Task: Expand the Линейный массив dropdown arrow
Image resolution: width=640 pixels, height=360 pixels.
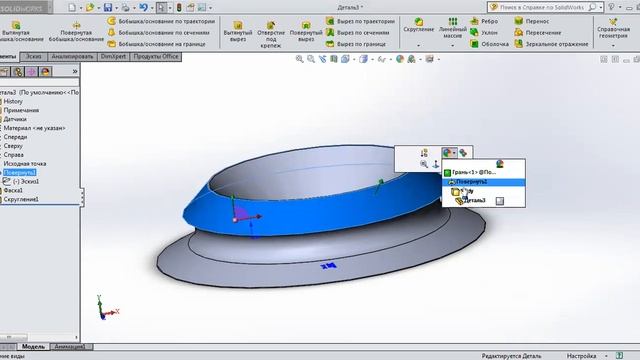Action: click(453, 45)
